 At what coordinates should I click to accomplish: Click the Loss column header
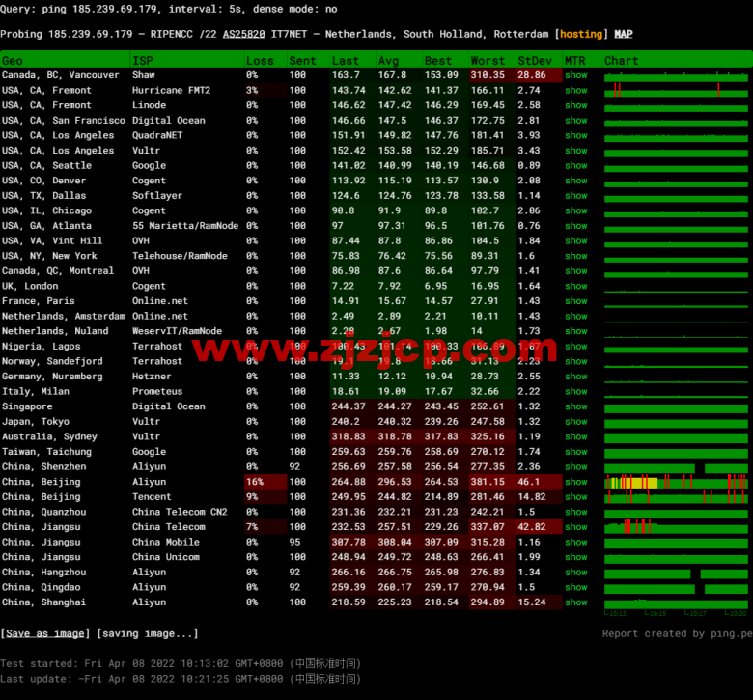tap(259, 60)
